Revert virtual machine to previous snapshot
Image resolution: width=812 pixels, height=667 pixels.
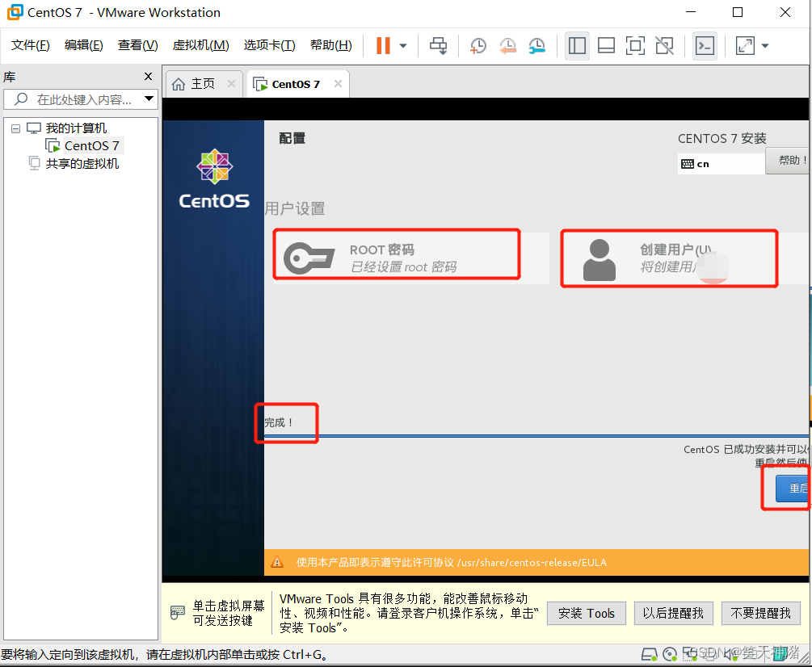[507, 45]
